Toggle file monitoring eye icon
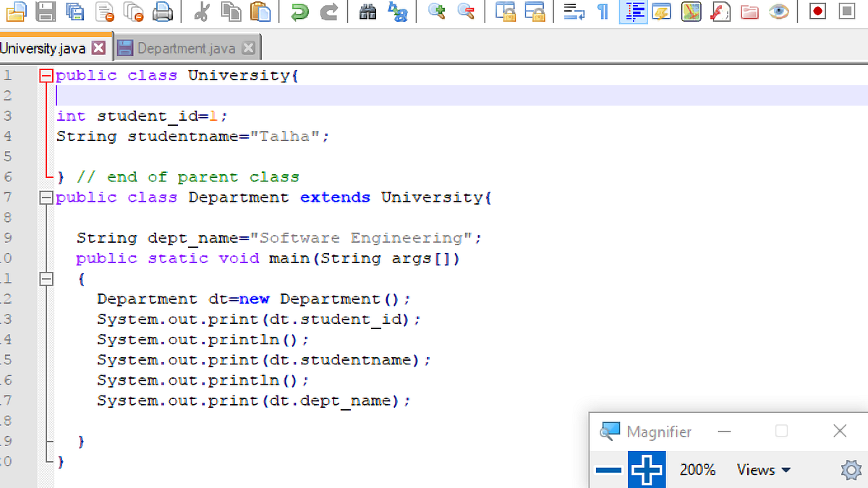The height and width of the screenshot is (488, 868). click(x=778, y=11)
